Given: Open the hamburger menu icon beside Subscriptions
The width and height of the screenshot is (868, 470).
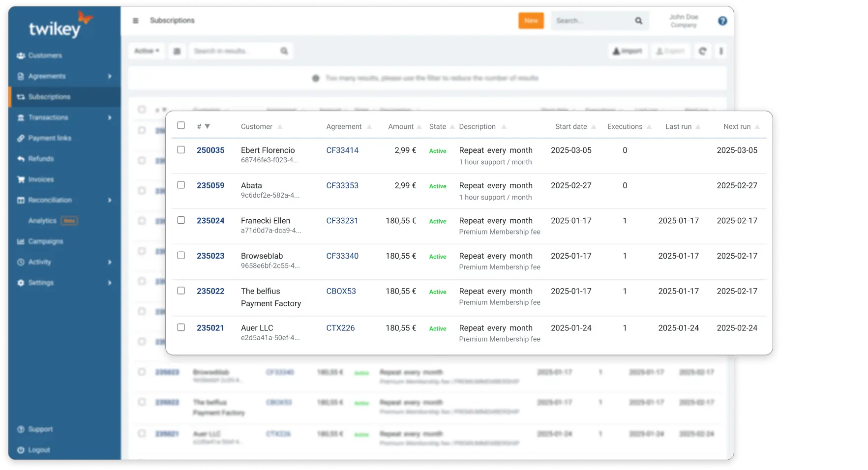Looking at the screenshot, I should 135,21.
